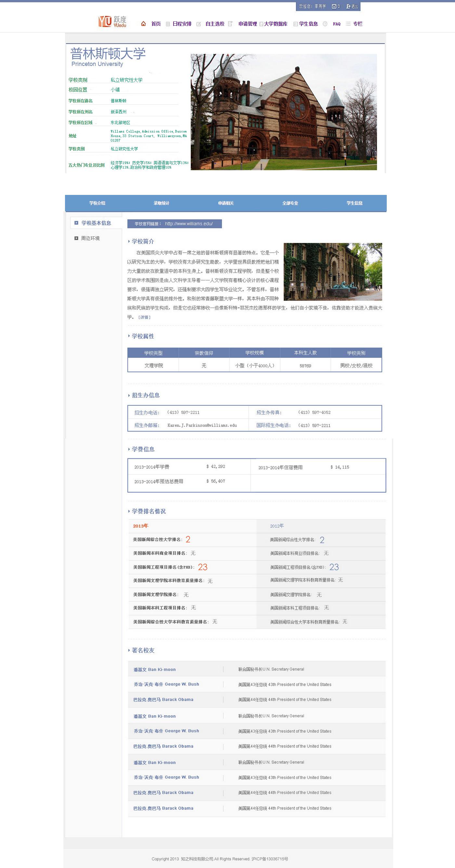Click alumni name 潘基文 Ban Ki-moon in first row
The image size is (455, 868).
pos(154,670)
